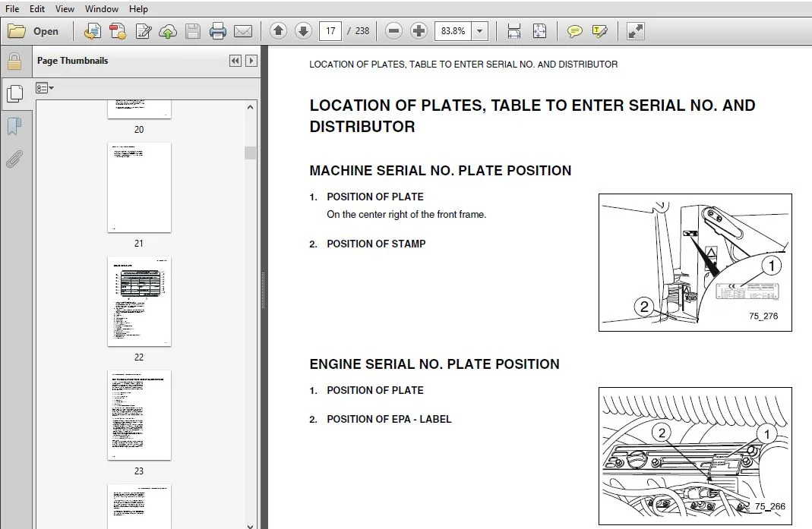
Task: Click the Convert/Export PDF icon
Action: click(x=118, y=31)
